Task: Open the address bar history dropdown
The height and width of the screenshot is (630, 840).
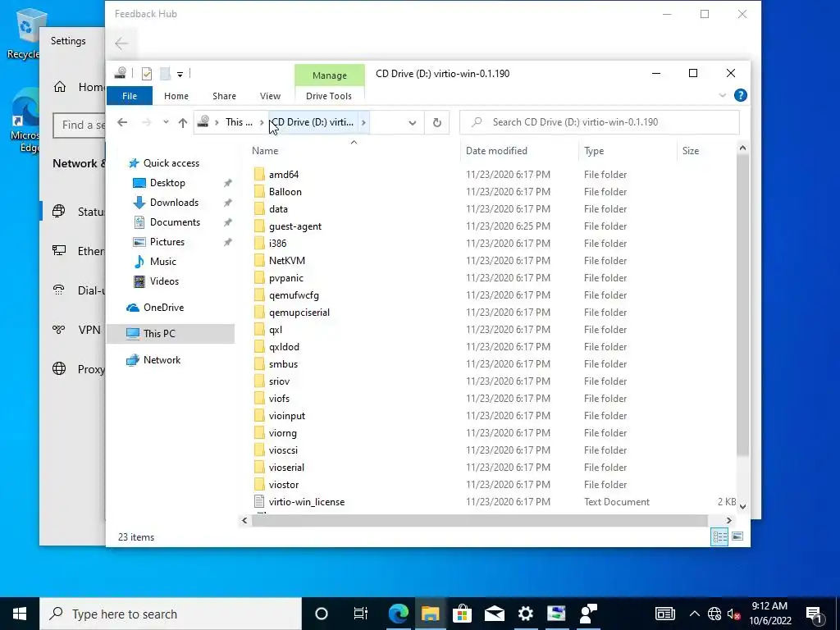Action: pos(412,123)
